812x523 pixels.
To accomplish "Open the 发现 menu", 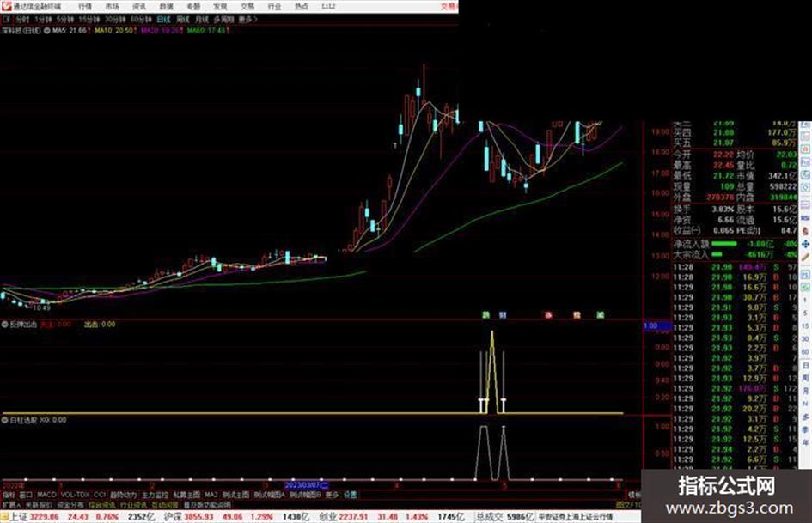I will (220, 6).
